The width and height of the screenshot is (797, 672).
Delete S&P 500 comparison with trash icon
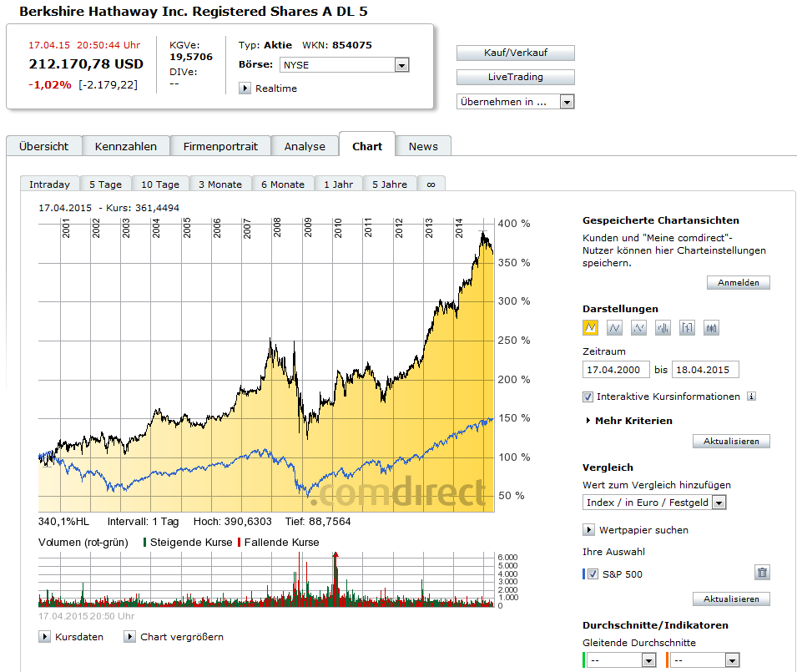click(762, 573)
